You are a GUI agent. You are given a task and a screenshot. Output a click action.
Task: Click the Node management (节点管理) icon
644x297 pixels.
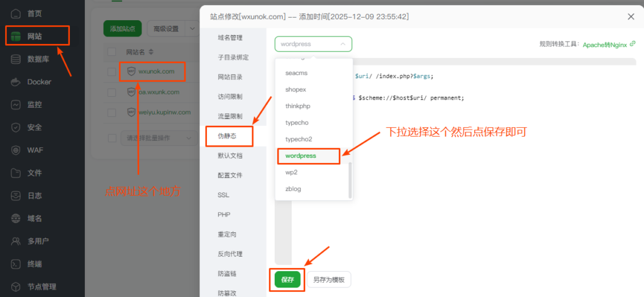point(16,287)
